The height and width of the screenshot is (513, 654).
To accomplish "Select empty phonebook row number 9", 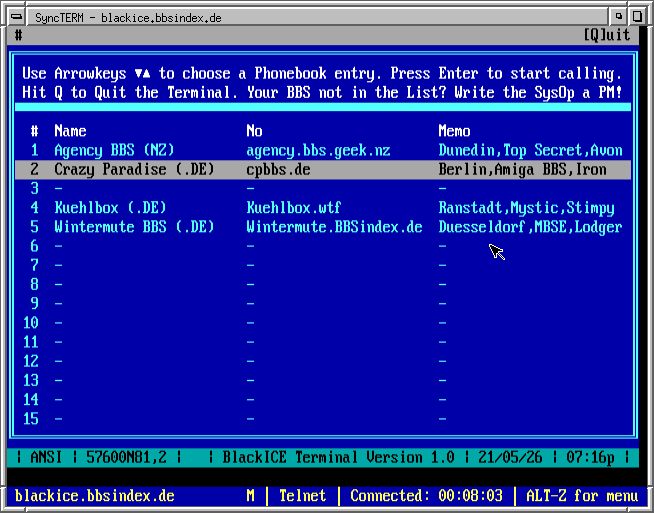I will 323,304.
